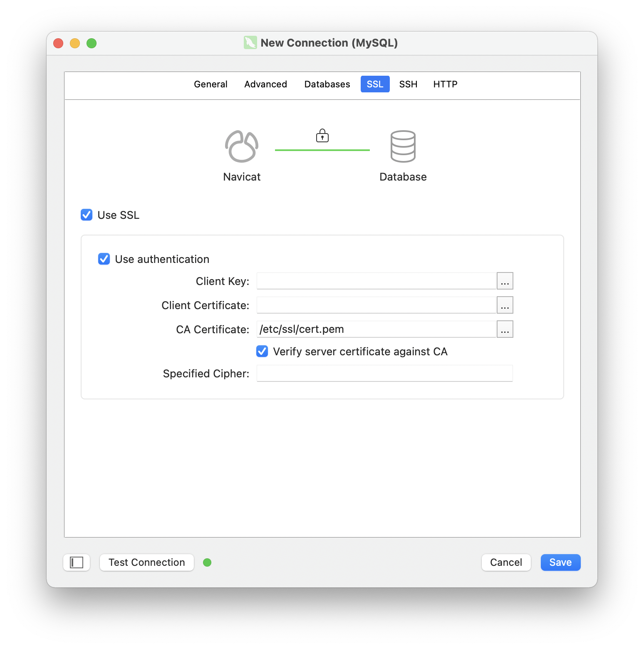Screen dimensions: 644x649
Task: Browse for a different CA Certificate file
Action: pos(504,329)
